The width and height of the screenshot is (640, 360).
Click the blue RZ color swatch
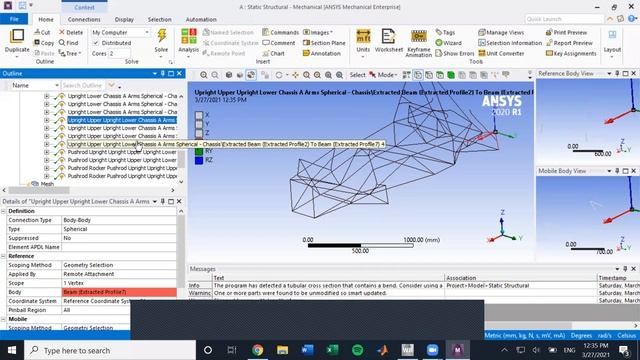coord(199,160)
